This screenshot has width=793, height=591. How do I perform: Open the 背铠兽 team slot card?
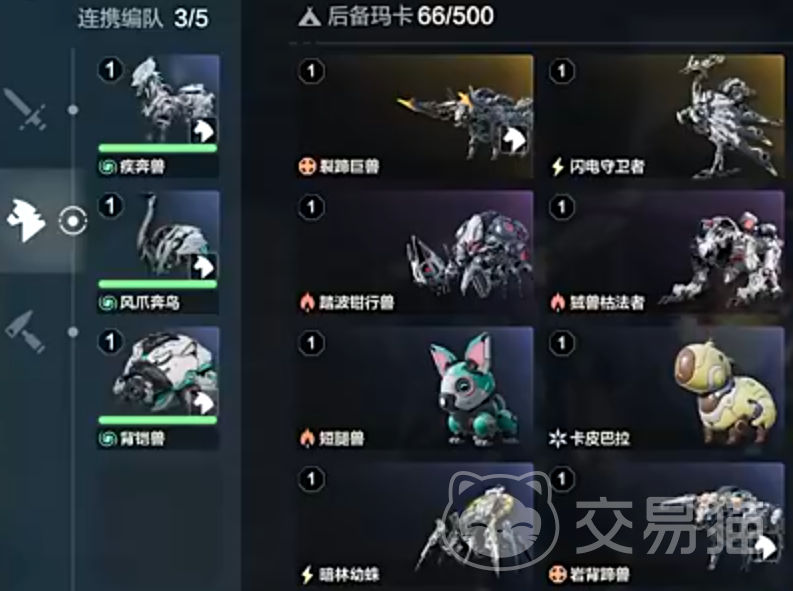[x=158, y=388]
